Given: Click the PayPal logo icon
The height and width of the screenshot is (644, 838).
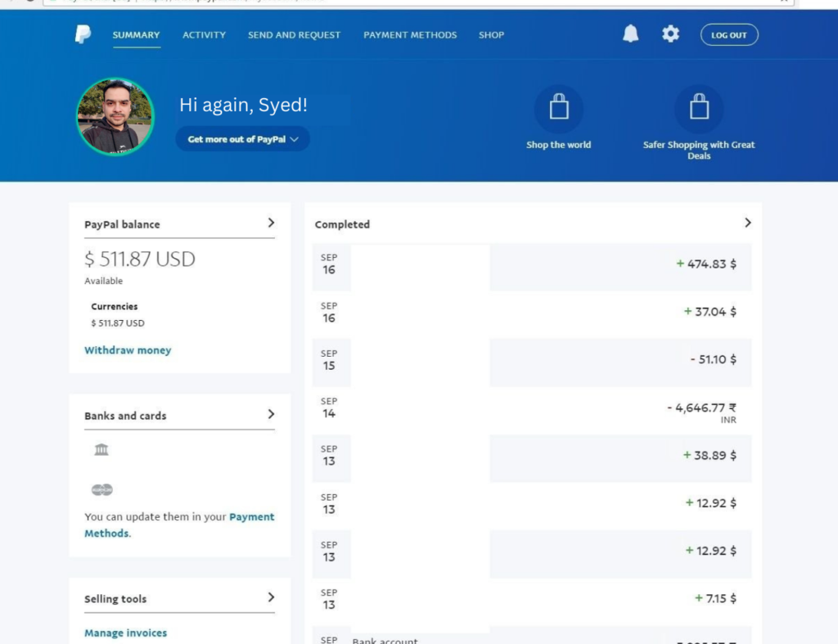Looking at the screenshot, I should pyautogui.click(x=83, y=34).
